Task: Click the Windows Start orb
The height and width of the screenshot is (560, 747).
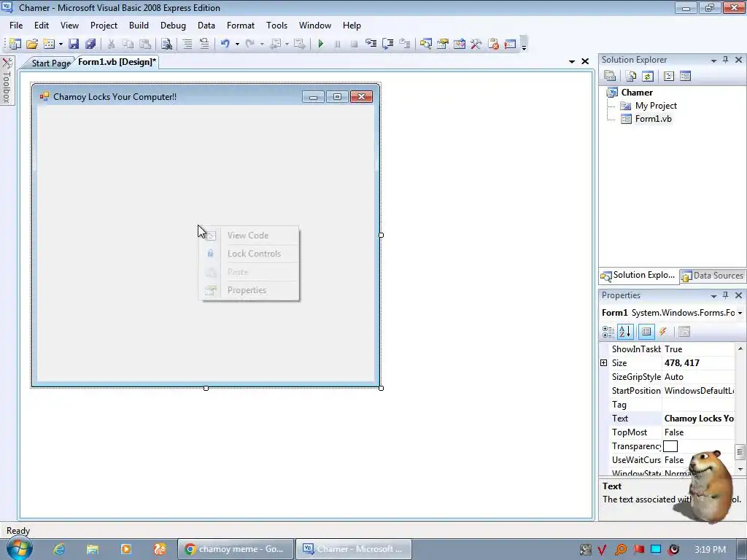Action: pos(19,548)
